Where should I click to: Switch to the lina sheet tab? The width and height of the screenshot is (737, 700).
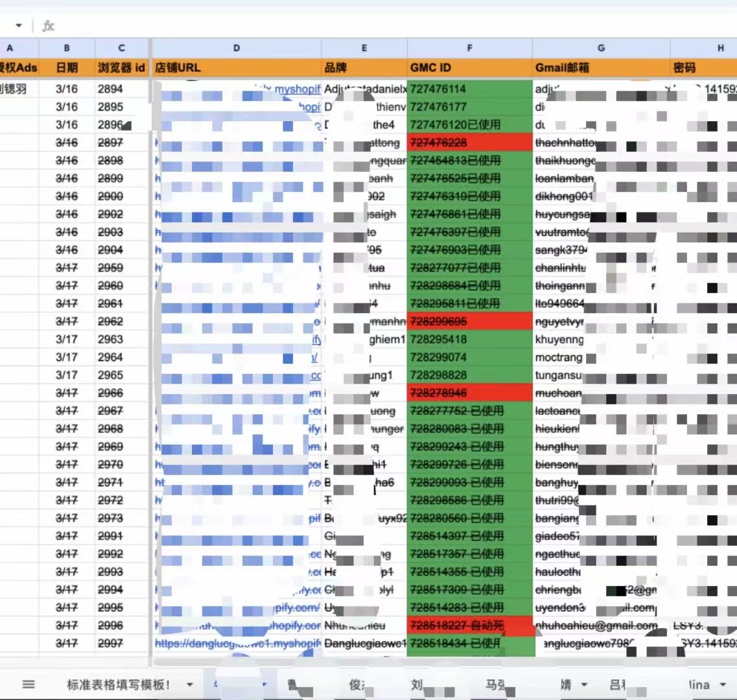point(698,684)
